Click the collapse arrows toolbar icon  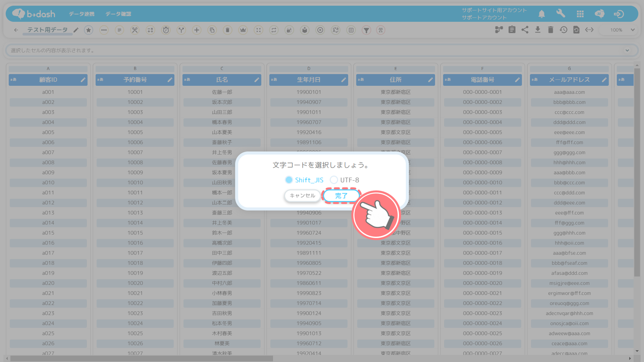[259, 30]
